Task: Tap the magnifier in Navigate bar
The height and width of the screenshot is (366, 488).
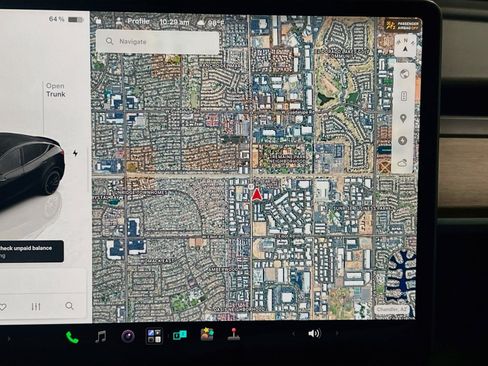Action: [109, 41]
